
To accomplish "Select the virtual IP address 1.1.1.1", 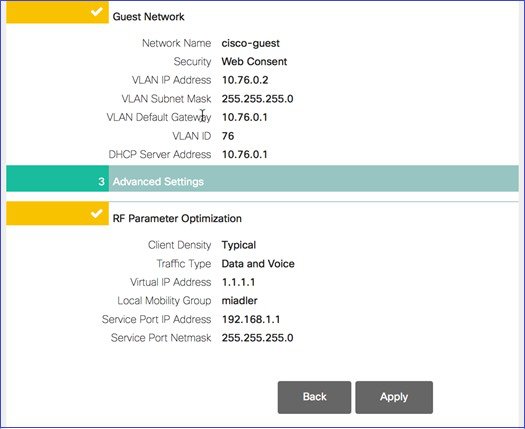I will click(238, 282).
